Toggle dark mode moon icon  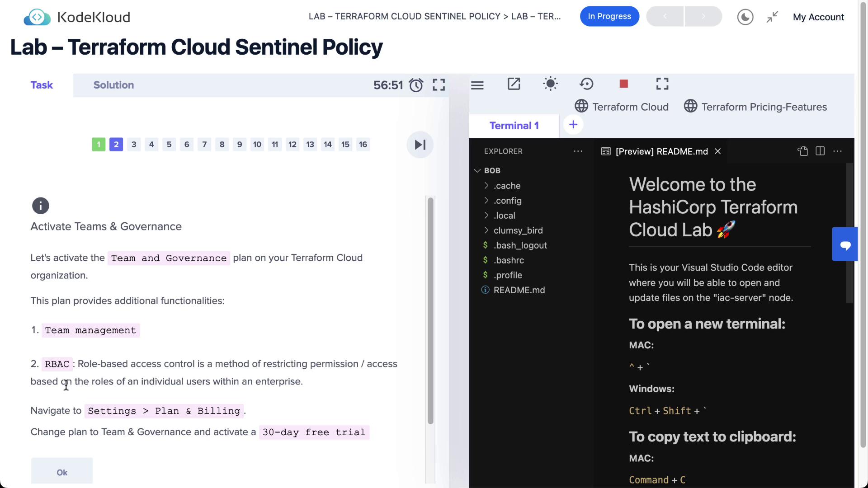[745, 17]
